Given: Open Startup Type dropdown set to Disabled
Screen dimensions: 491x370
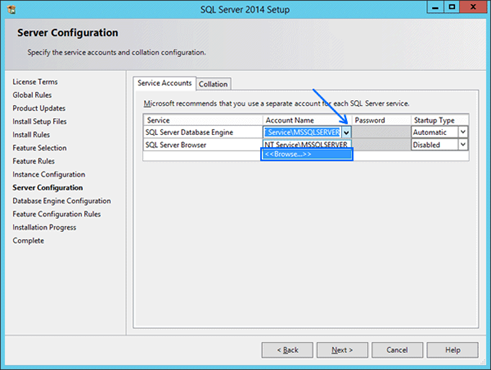Looking at the screenshot, I should click(x=463, y=145).
